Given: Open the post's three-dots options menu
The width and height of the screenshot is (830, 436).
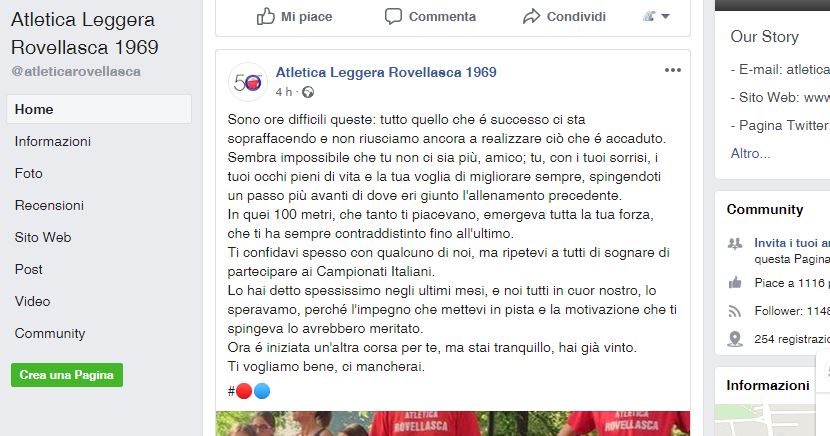Looking at the screenshot, I should 673,70.
